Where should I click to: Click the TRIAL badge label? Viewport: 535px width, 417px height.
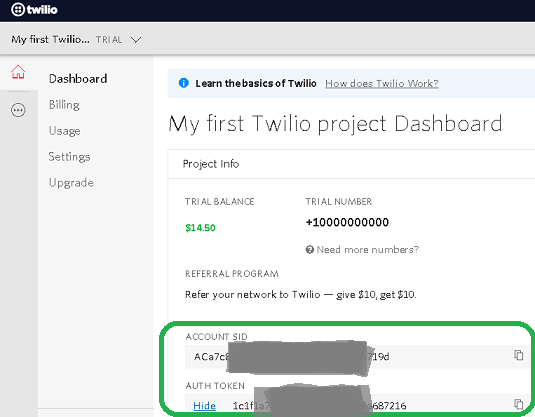[x=109, y=40]
